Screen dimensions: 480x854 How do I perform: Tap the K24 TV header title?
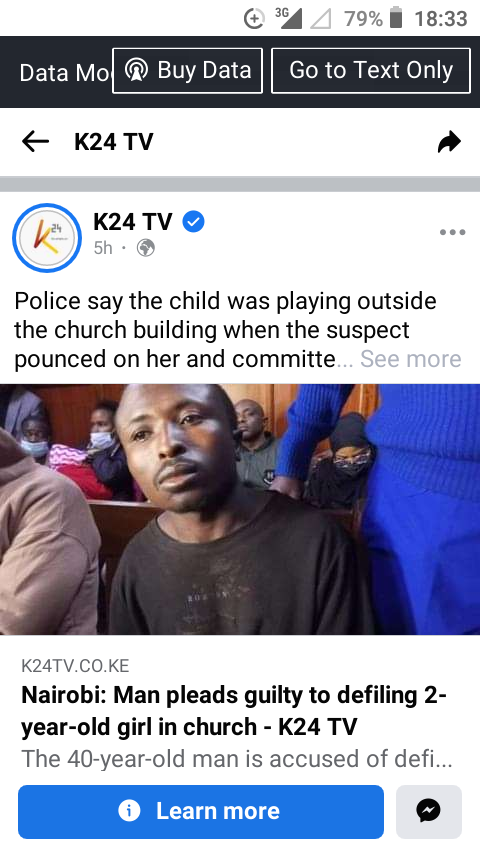pos(114,142)
